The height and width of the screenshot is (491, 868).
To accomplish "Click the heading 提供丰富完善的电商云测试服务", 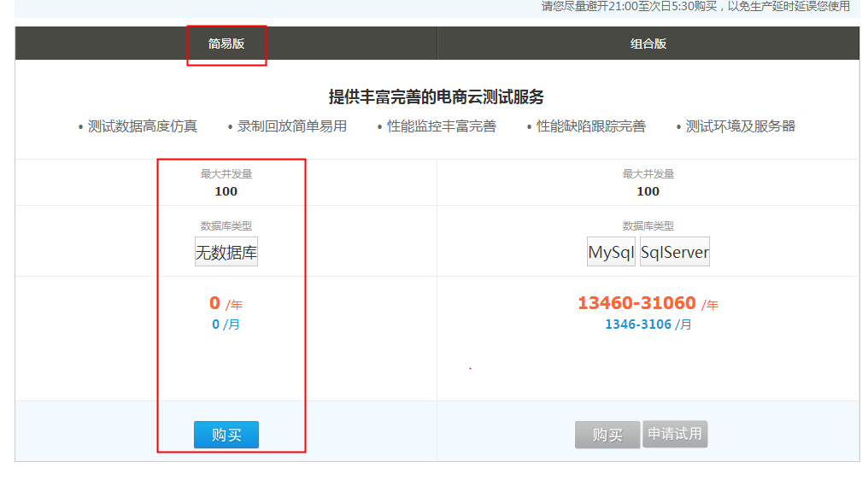I will coord(437,96).
